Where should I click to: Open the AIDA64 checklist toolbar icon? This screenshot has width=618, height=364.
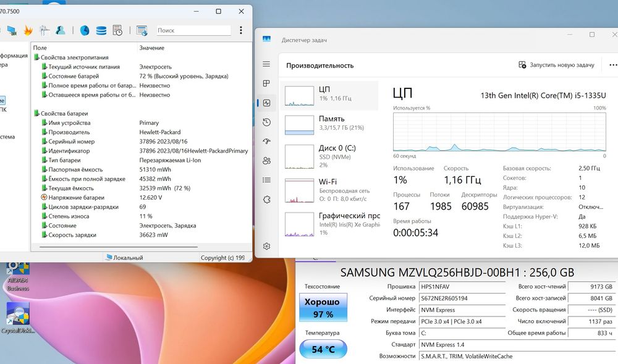click(x=44, y=30)
